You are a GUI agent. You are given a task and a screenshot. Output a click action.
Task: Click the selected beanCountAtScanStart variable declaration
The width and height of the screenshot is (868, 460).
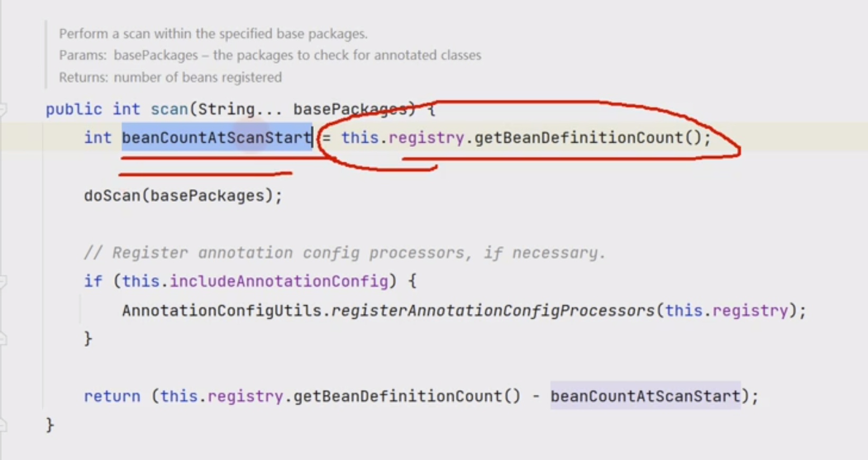click(217, 138)
